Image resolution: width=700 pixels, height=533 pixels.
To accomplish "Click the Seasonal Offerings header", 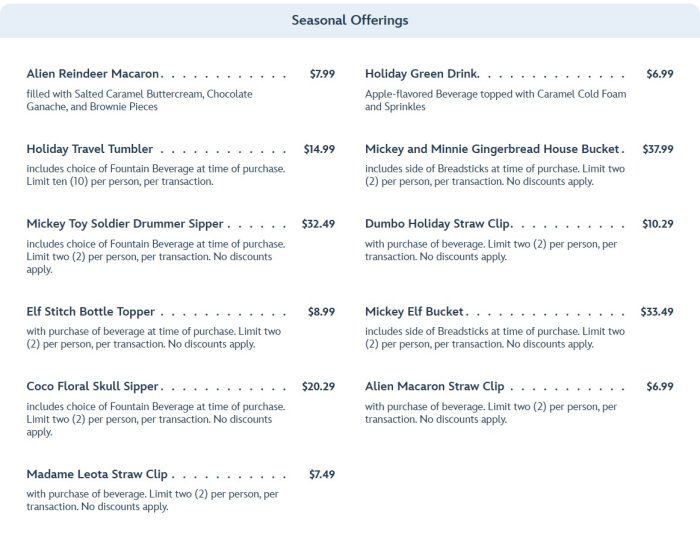I will (349, 20).
